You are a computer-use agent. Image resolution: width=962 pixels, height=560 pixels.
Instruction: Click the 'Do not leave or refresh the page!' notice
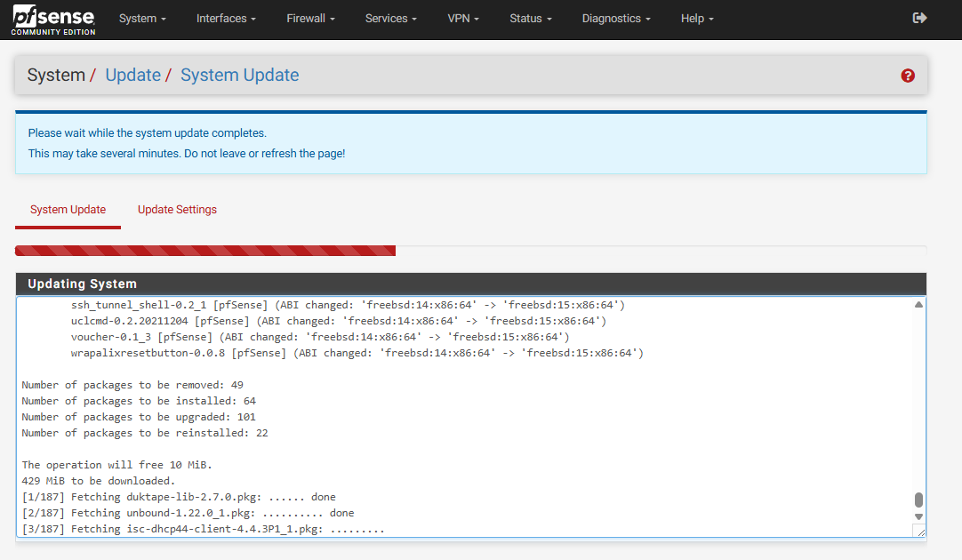264,154
